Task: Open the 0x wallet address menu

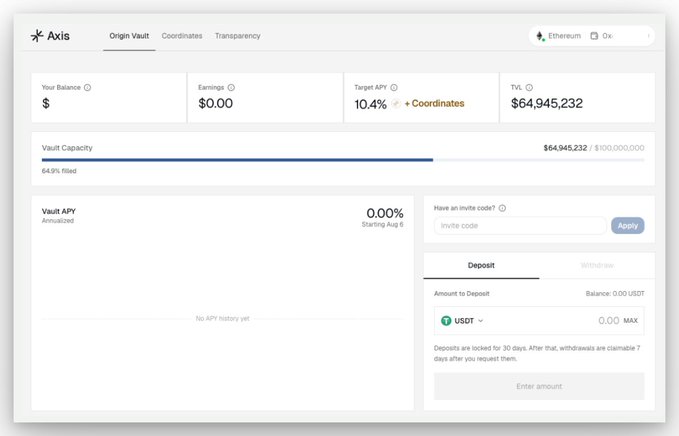Action: (607, 36)
